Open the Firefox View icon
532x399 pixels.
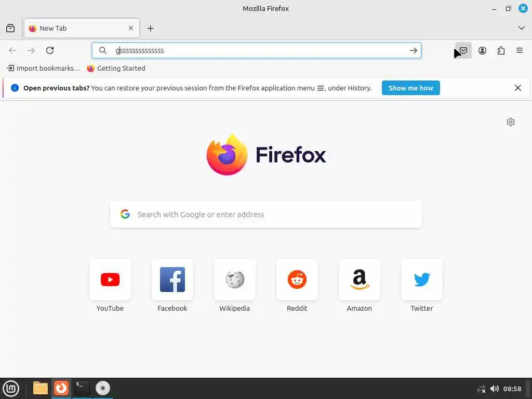10,28
